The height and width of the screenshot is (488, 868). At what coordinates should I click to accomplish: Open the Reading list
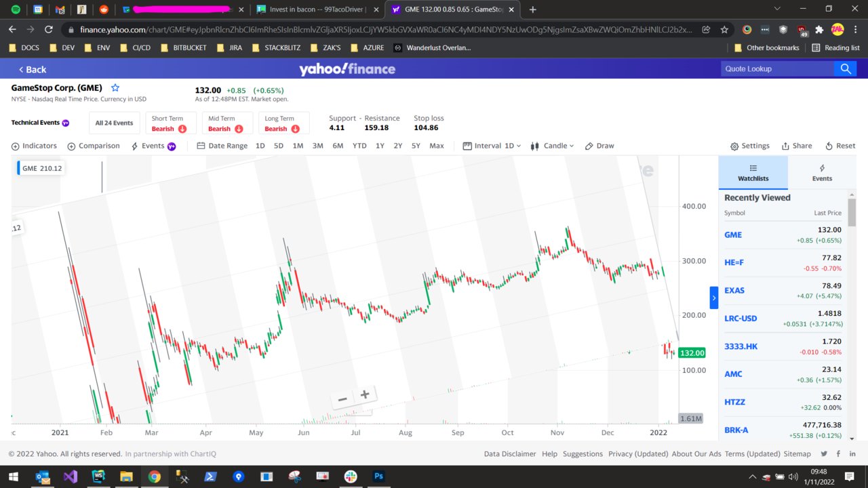(x=835, y=48)
